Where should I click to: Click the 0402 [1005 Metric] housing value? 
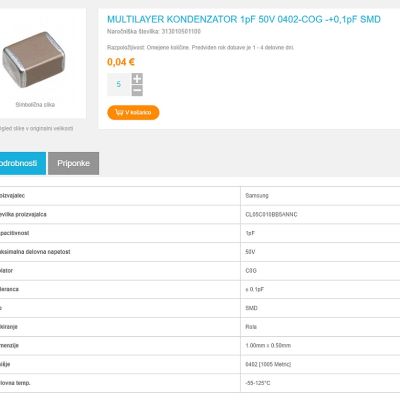[x=268, y=364]
